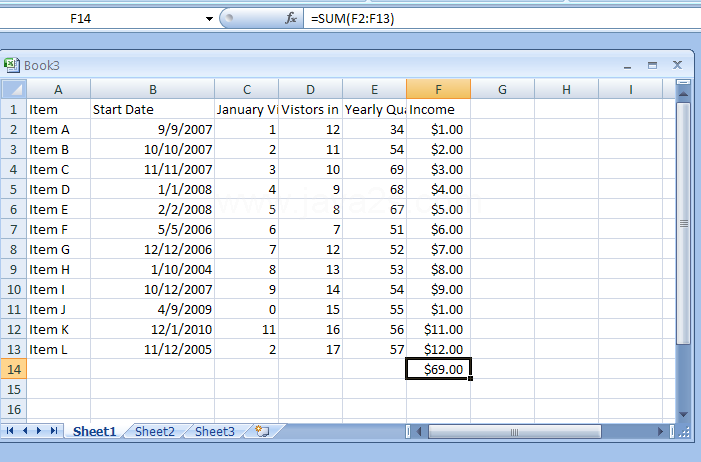Select the Sheet1 tab
The width and height of the screenshot is (701, 462).
coord(94,431)
